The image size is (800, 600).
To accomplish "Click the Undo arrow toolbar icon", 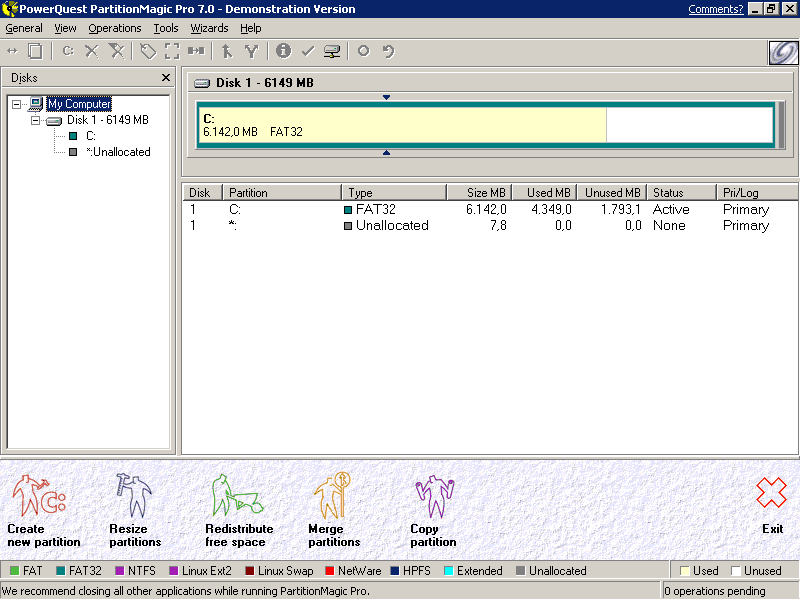I will [x=388, y=51].
